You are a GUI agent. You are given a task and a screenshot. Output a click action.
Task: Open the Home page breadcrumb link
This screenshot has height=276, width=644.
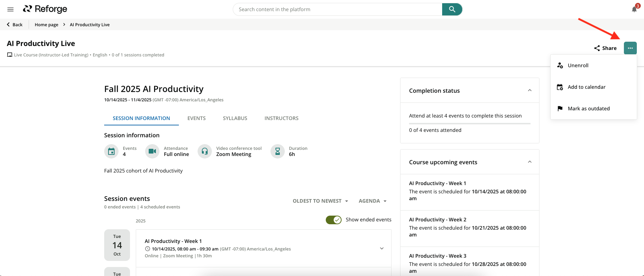[46, 24]
